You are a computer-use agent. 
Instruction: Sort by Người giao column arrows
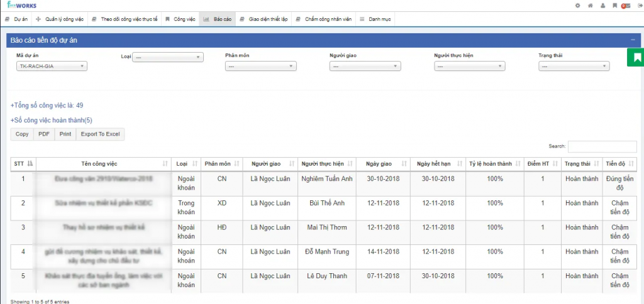pos(292,164)
